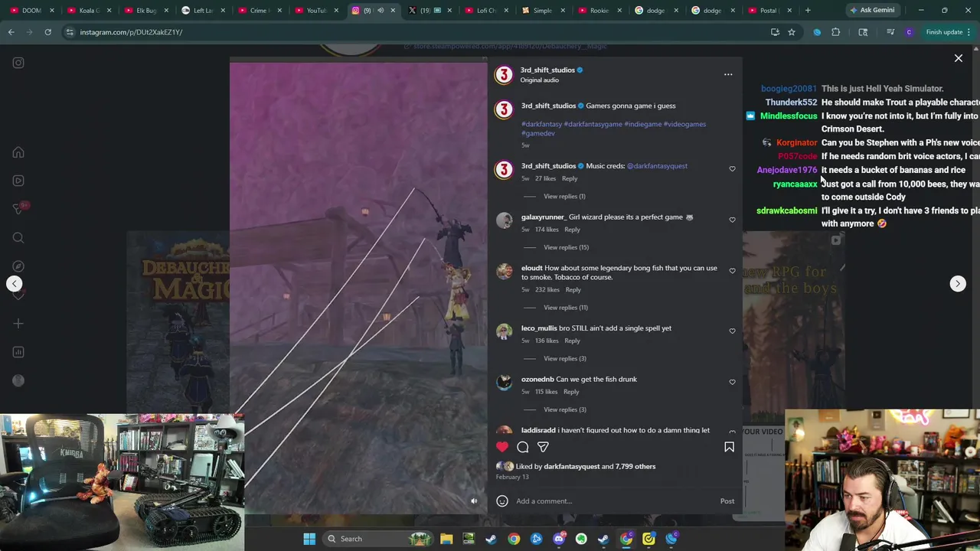
Task: Like eloudt comment heart
Action: [x=732, y=271]
